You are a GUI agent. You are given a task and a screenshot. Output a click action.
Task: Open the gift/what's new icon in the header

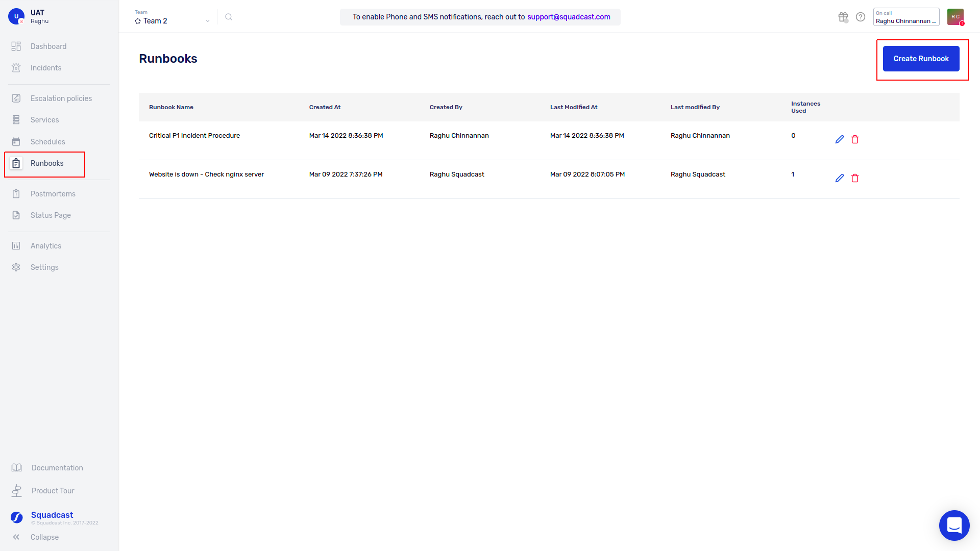(843, 17)
